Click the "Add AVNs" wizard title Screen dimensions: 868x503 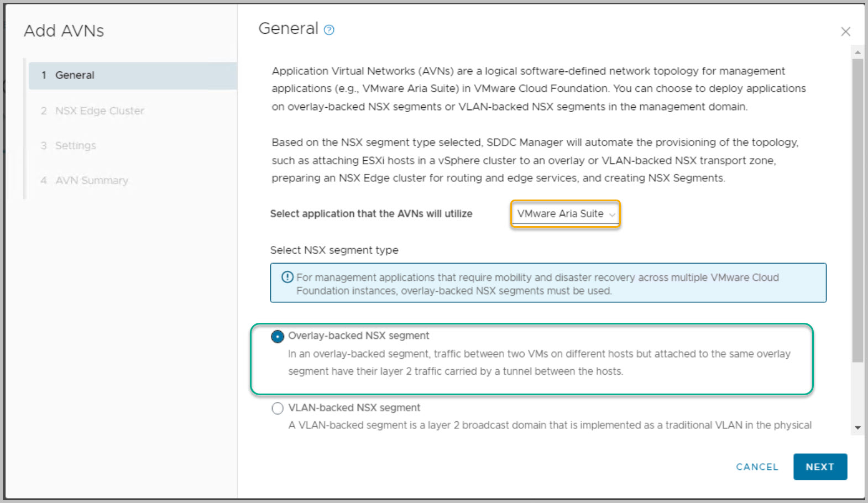point(64,31)
